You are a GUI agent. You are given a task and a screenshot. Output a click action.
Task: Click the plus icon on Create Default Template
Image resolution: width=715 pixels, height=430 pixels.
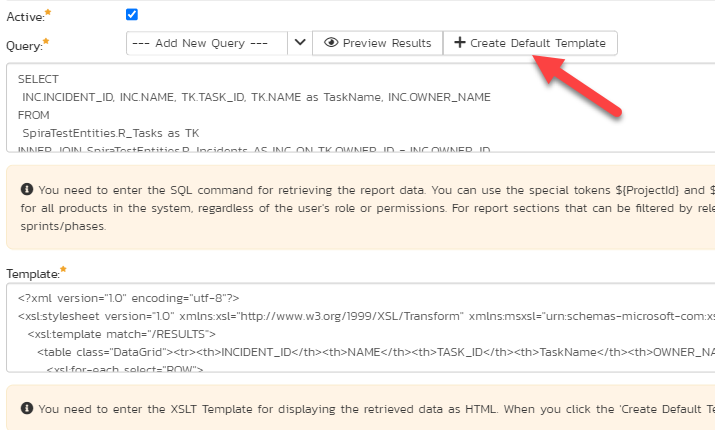[x=460, y=43]
